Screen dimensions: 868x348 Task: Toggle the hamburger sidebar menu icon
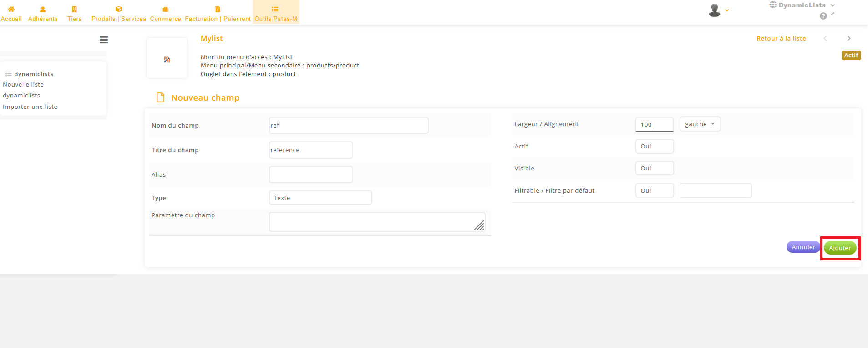pyautogui.click(x=104, y=40)
